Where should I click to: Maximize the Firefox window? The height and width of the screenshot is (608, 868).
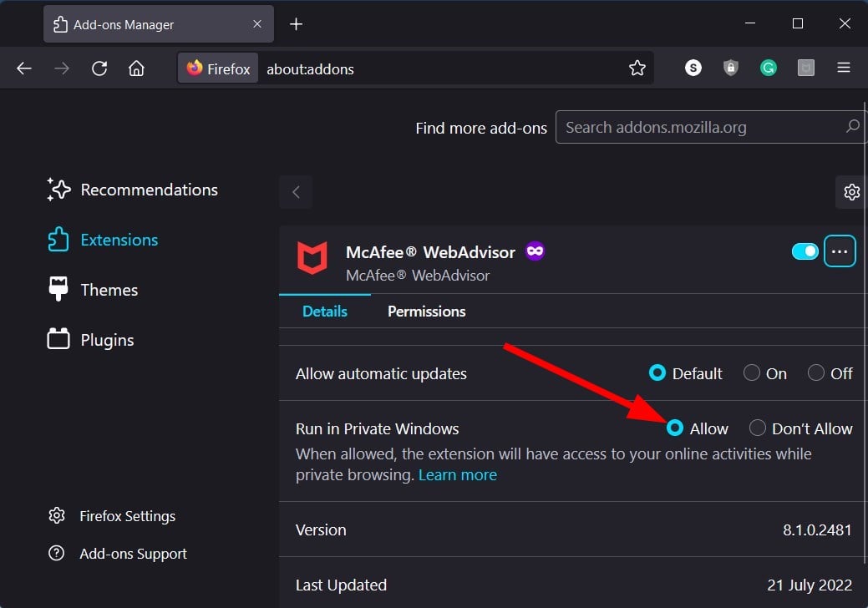pos(797,23)
